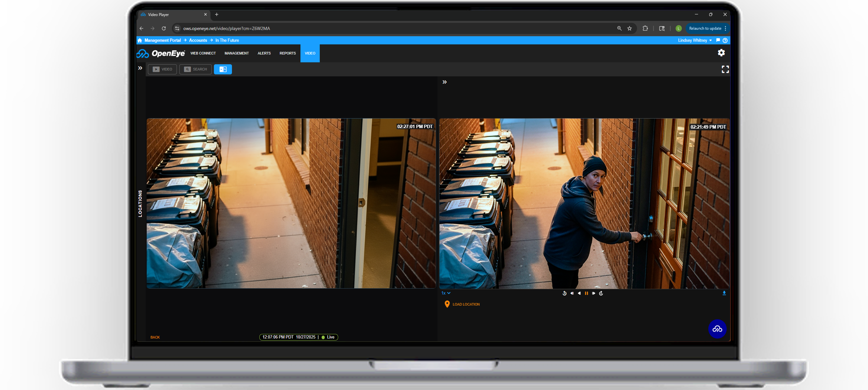The height and width of the screenshot is (390, 868).
Task: Download the recorded video clip
Action: pos(724,293)
